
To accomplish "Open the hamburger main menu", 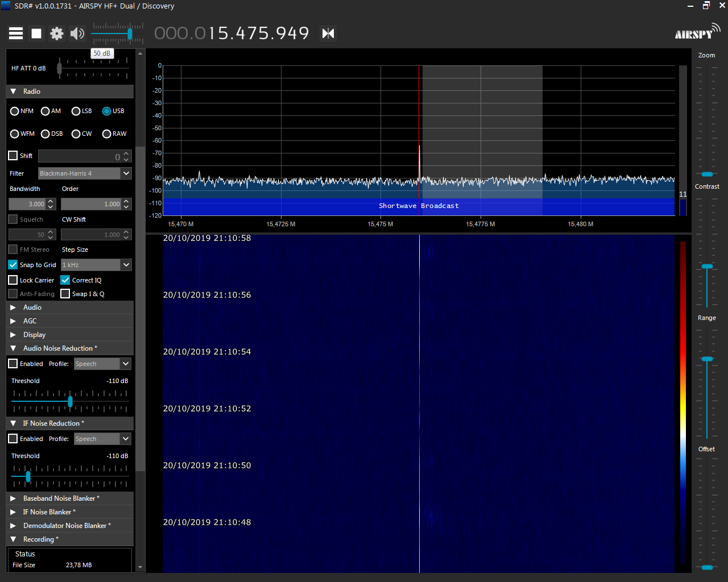I will 16,34.
